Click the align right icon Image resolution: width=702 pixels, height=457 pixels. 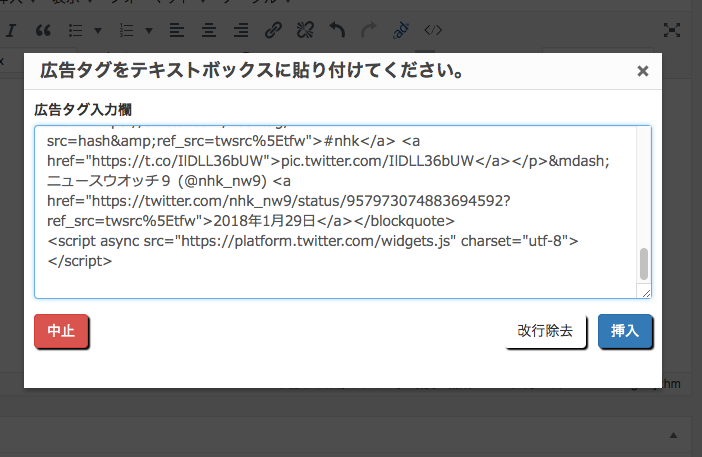coord(240,30)
